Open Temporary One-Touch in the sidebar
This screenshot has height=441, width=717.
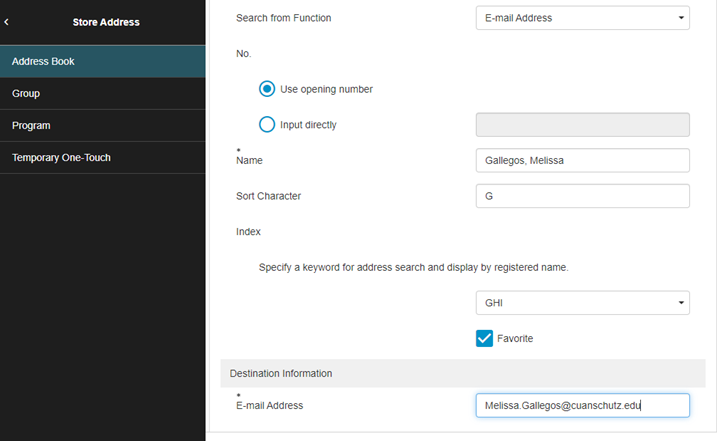point(102,157)
